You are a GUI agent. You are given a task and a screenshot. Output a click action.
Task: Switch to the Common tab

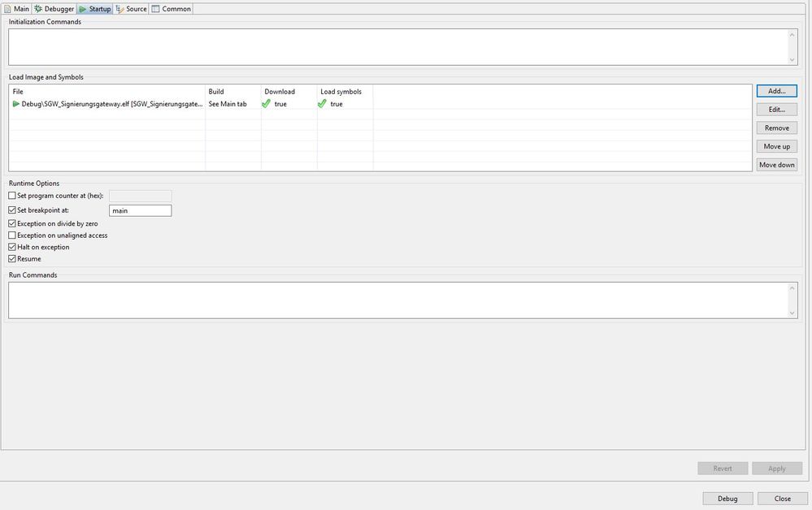point(171,9)
